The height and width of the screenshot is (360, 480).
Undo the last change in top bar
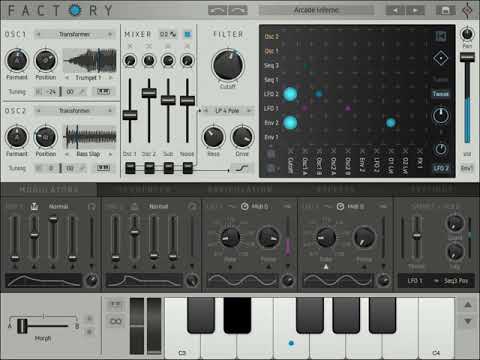click(217, 10)
